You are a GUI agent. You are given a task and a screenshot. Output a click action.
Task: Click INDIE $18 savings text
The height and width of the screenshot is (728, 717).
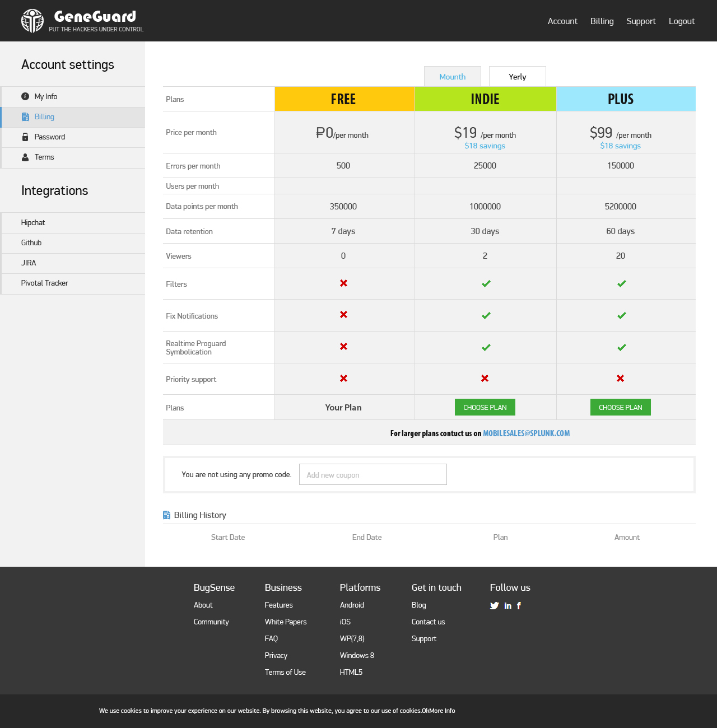(x=485, y=146)
